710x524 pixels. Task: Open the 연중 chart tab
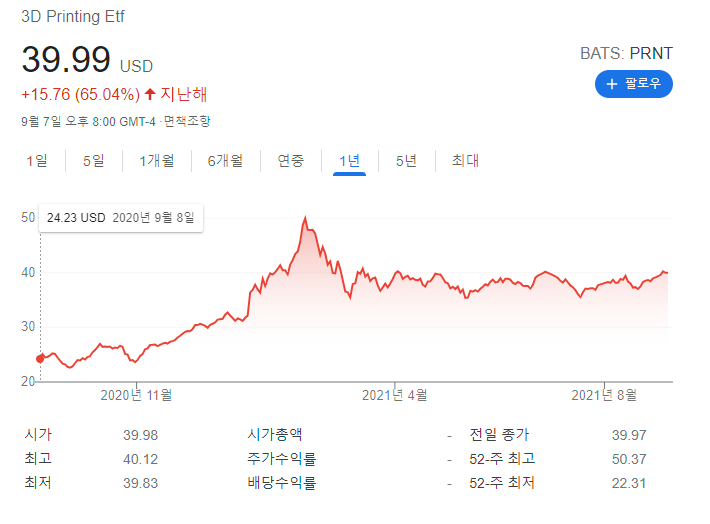click(291, 161)
